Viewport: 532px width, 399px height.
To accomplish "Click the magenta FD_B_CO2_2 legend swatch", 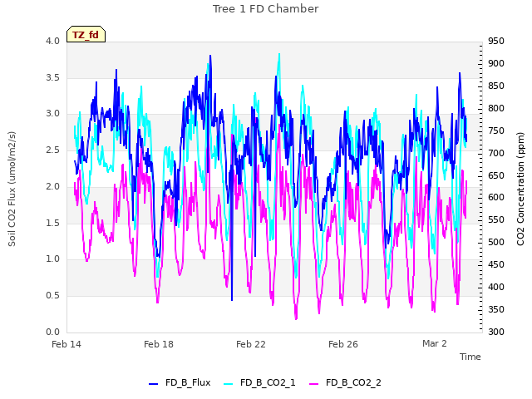I will 314,384.
